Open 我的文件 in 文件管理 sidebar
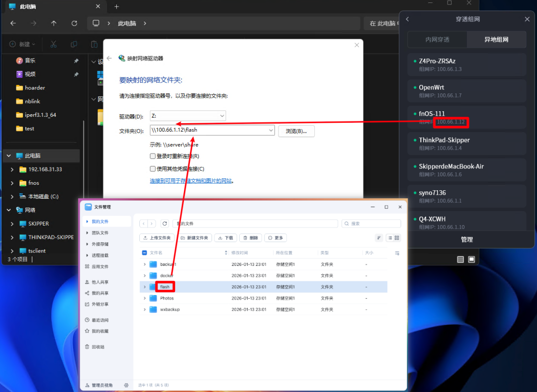The image size is (537, 392). 107,221
